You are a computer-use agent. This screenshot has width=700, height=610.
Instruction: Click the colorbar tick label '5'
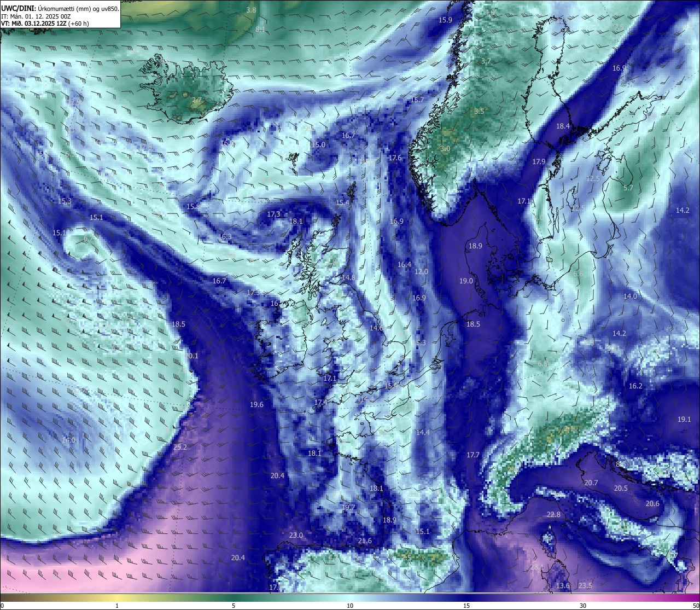[x=234, y=606]
